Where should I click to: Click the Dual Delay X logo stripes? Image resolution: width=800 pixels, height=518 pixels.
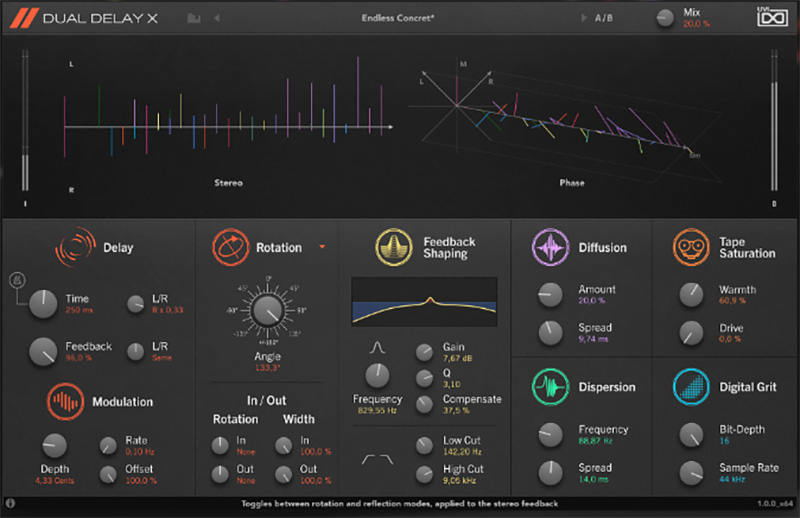[x=24, y=18]
